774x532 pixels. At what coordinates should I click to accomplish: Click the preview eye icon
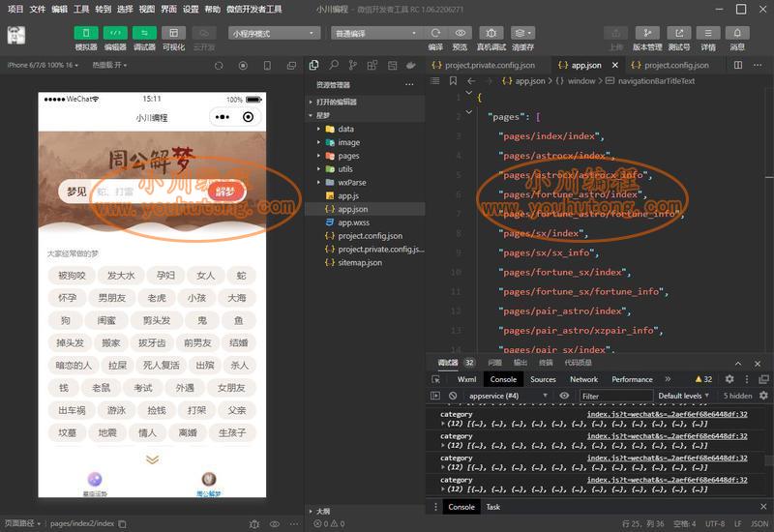[x=461, y=33]
